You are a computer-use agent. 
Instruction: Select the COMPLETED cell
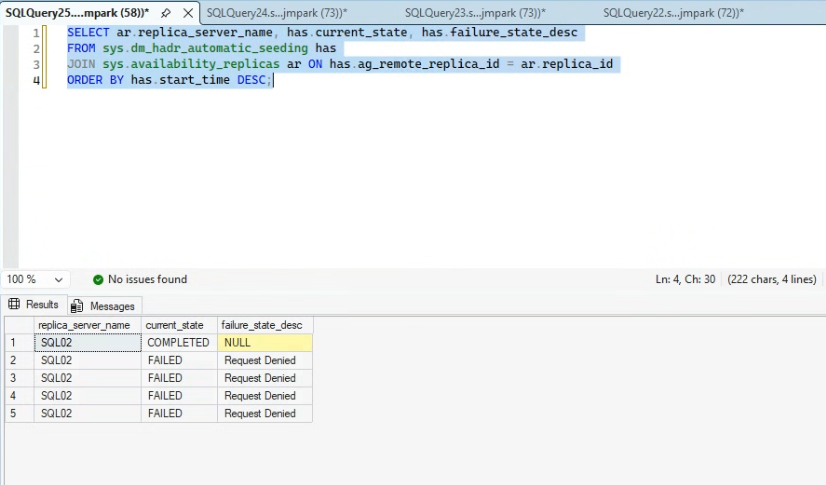click(179, 343)
